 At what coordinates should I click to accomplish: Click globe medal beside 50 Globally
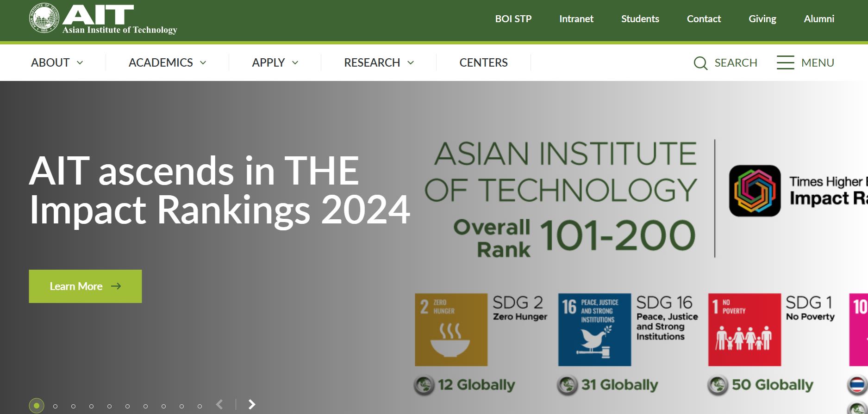click(718, 385)
